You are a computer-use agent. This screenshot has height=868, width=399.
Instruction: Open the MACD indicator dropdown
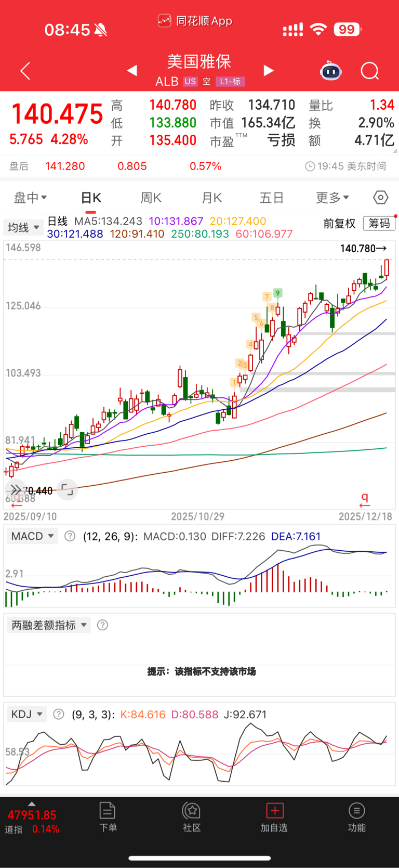(32, 536)
